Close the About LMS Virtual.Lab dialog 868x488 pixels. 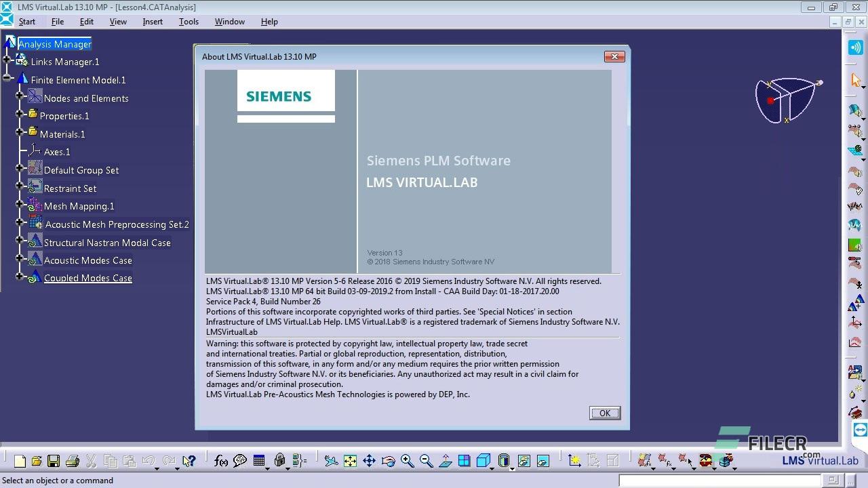[614, 56]
